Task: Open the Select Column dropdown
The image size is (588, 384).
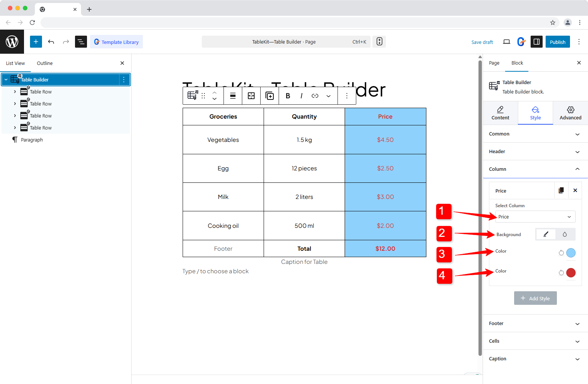Action: pyautogui.click(x=535, y=217)
